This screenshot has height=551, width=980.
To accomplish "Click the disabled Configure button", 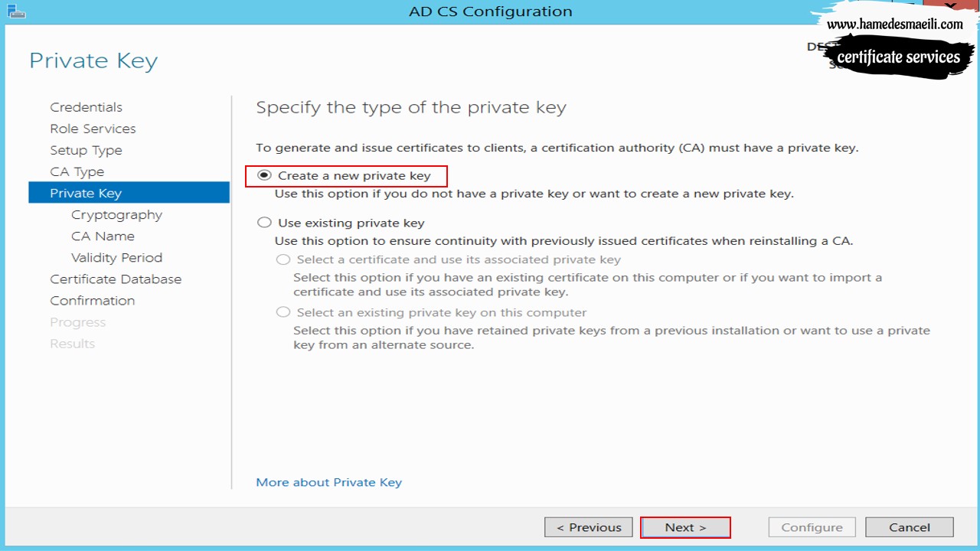I will click(812, 527).
